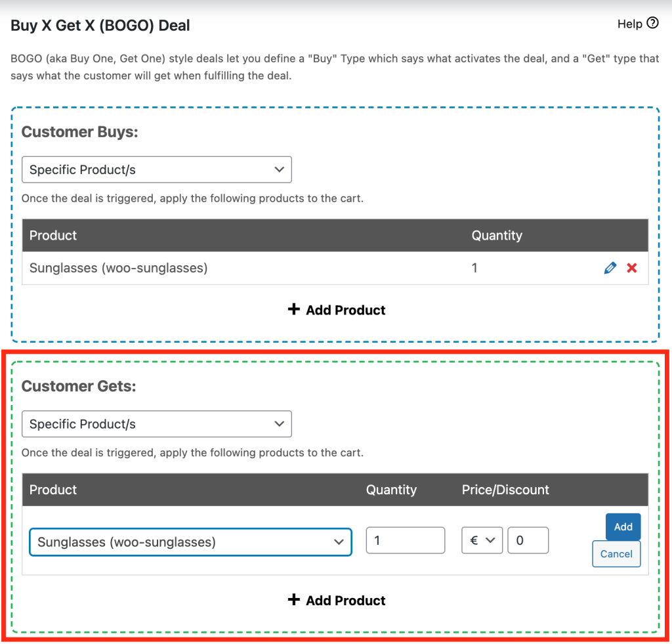Click plus icon in Customer Buys section

(x=293, y=309)
